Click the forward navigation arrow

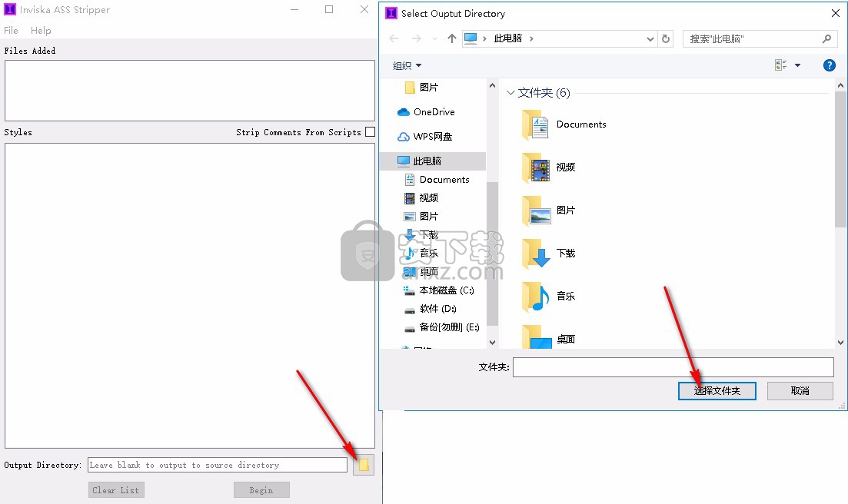416,38
